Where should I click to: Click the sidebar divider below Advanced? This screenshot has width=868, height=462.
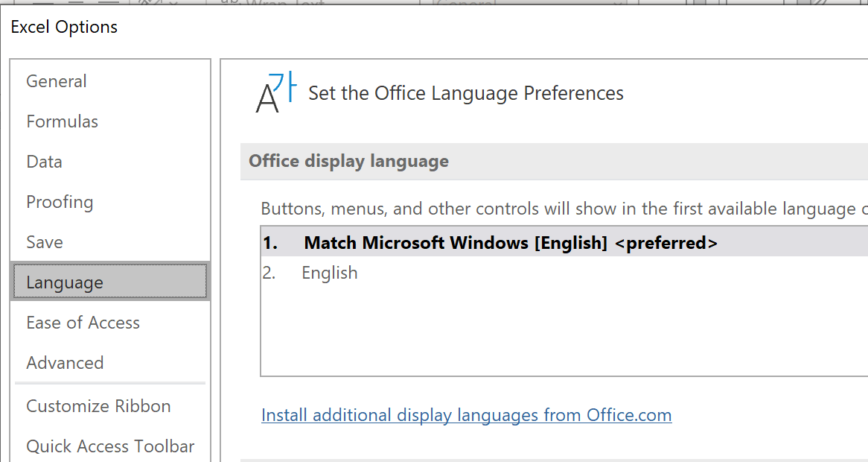pyautogui.click(x=110, y=384)
